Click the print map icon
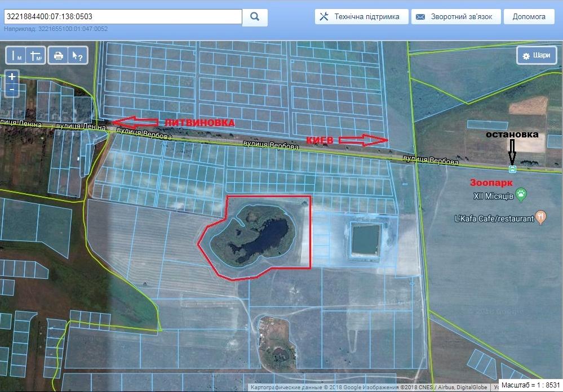Viewport: 563px width, 392px height. (x=58, y=56)
